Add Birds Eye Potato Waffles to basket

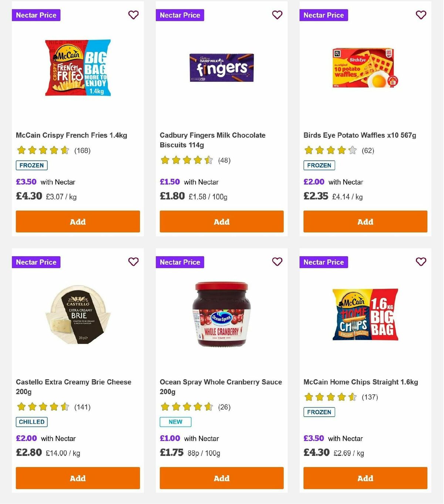pyautogui.click(x=365, y=221)
